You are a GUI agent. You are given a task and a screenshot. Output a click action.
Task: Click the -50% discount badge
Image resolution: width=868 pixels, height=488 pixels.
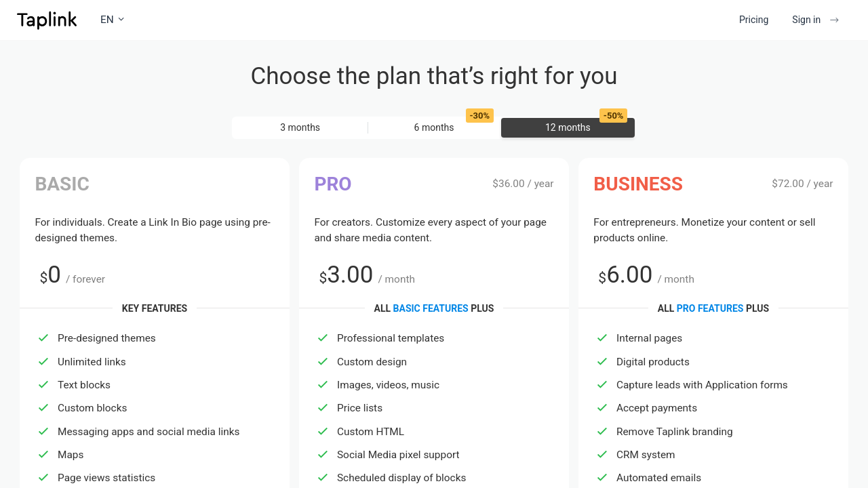click(613, 116)
